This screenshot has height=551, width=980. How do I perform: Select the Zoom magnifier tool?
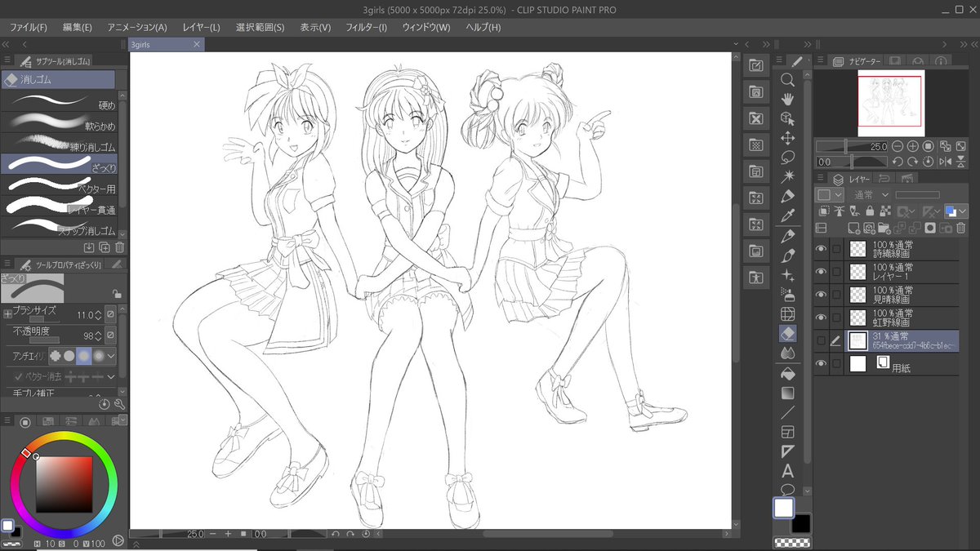point(788,79)
